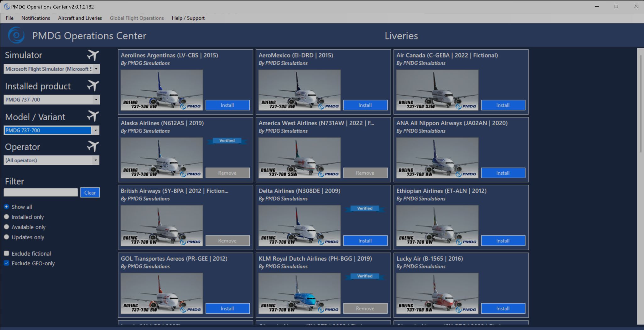
Task: Click the Clear filter button
Action: (90, 192)
